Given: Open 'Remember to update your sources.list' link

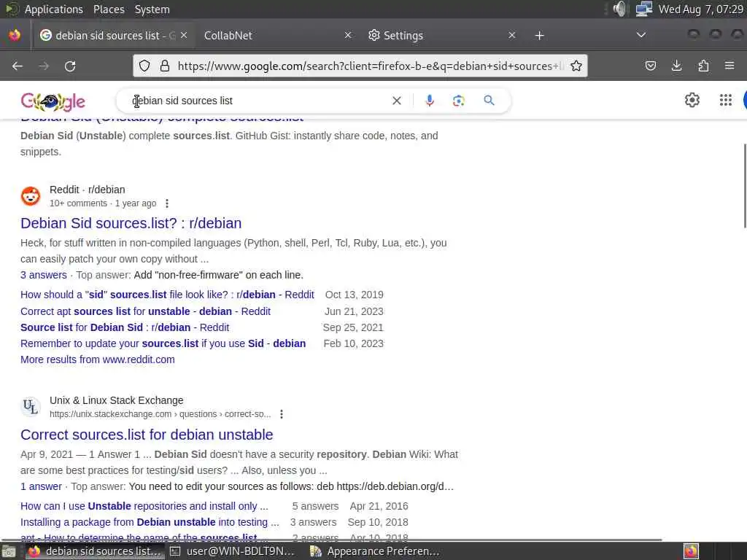Looking at the screenshot, I should (x=163, y=344).
